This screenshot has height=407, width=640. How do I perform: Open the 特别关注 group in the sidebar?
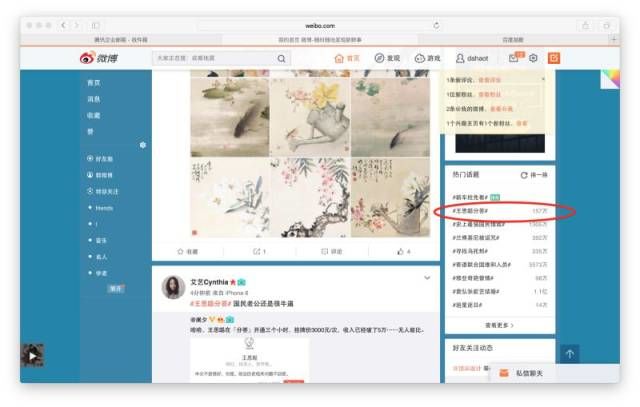tap(103, 191)
